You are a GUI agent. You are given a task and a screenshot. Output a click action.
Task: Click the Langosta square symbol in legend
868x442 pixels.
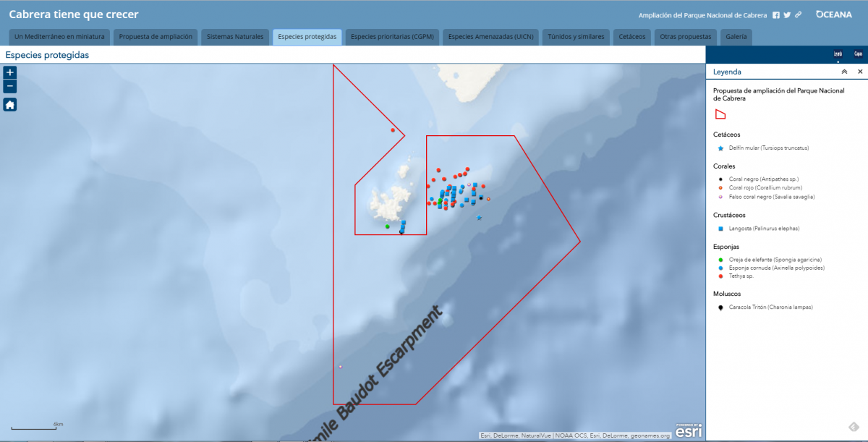click(x=719, y=228)
